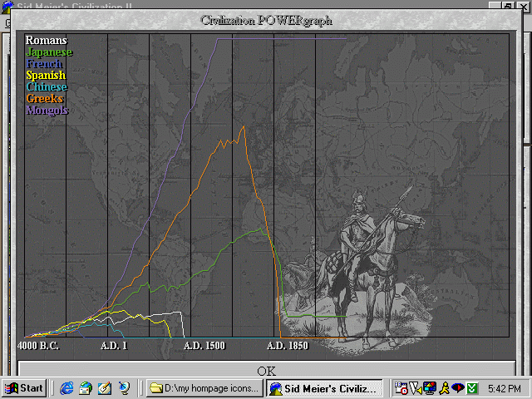This screenshot has height=399, width=532.
Task: Click the Civilization II window title icon
Action: click(x=7, y=6)
